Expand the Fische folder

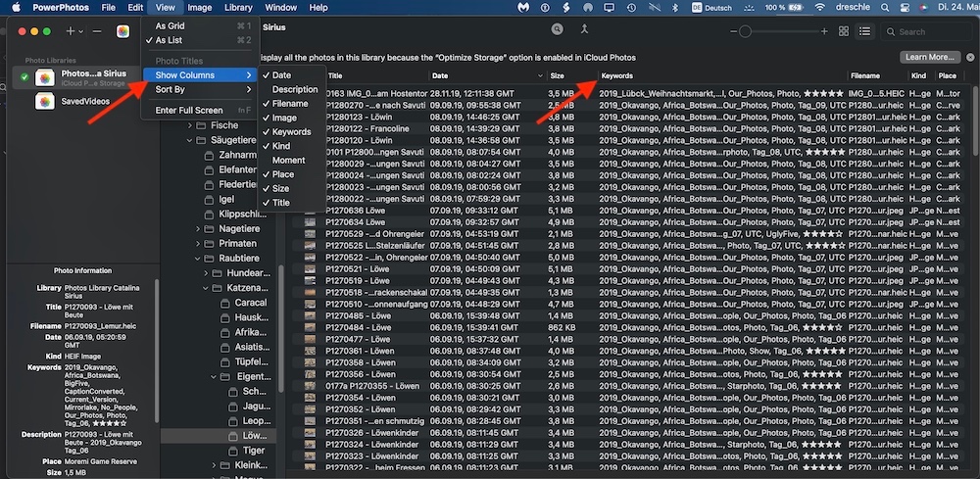[190, 125]
